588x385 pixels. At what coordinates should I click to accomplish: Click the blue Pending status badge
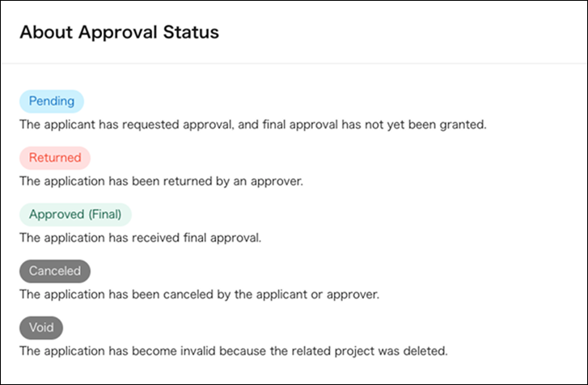point(52,101)
